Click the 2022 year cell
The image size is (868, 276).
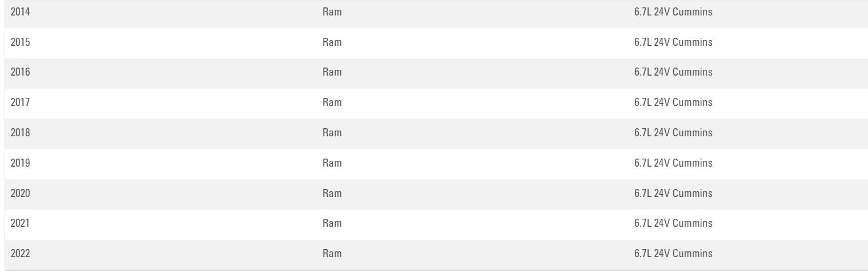20,254
